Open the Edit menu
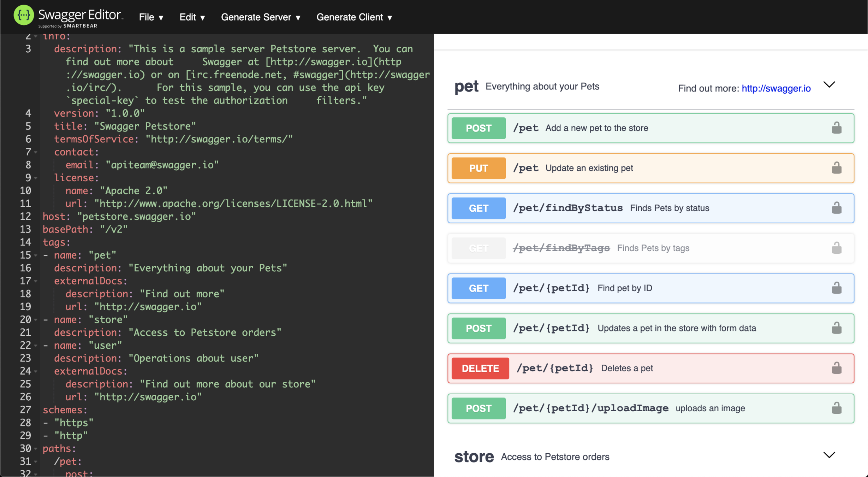868x477 pixels. point(192,17)
